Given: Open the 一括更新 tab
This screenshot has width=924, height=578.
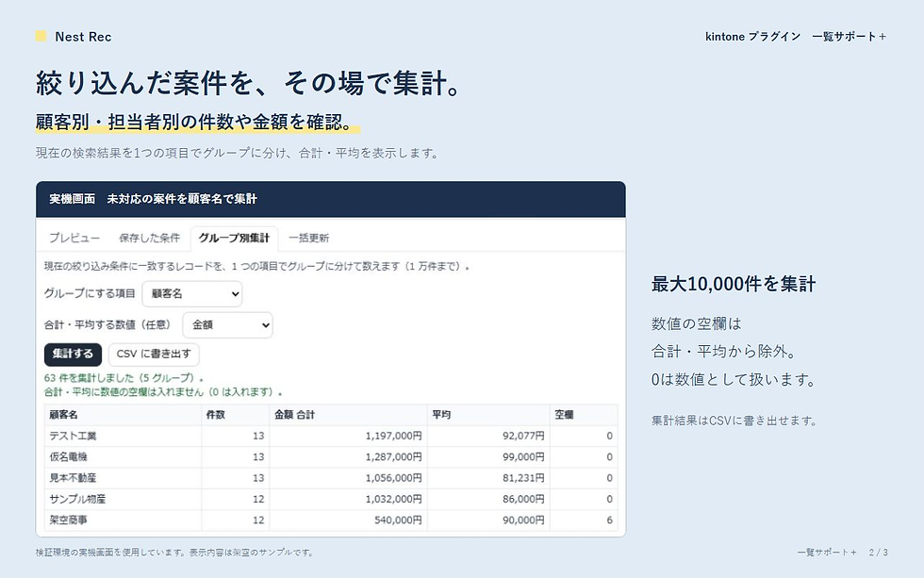Looking at the screenshot, I should tap(309, 238).
